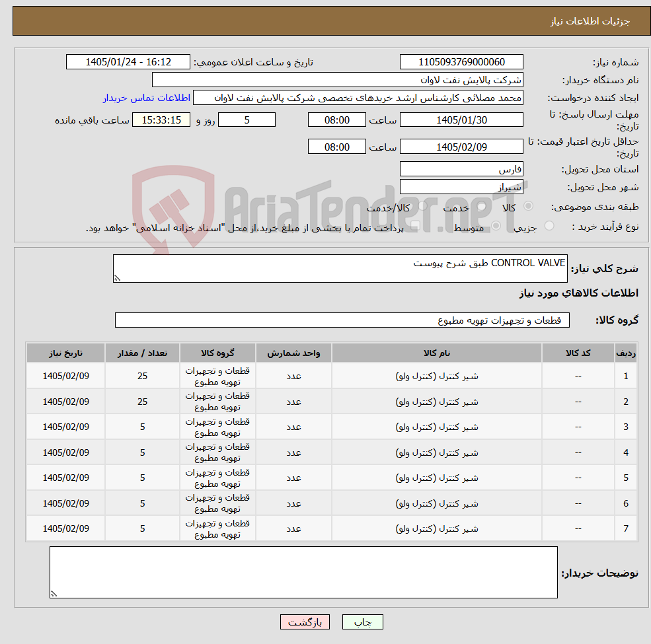Click the price validity date field 1405/02/09
The image size is (651, 644).
[461, 147]
